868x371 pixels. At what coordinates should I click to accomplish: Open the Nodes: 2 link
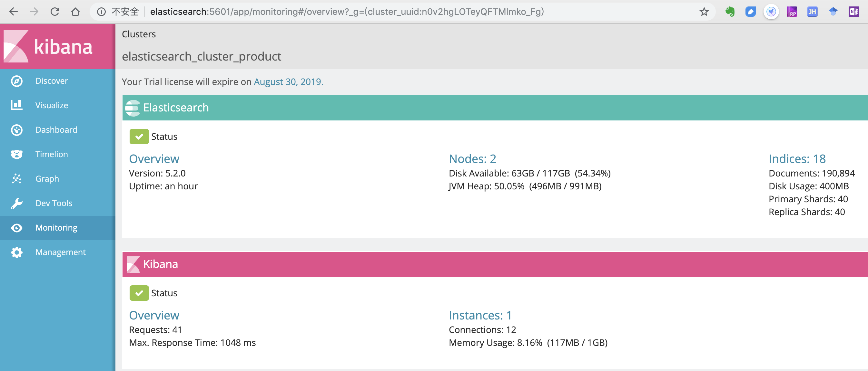pyautogui.click(x=472, y=159)
